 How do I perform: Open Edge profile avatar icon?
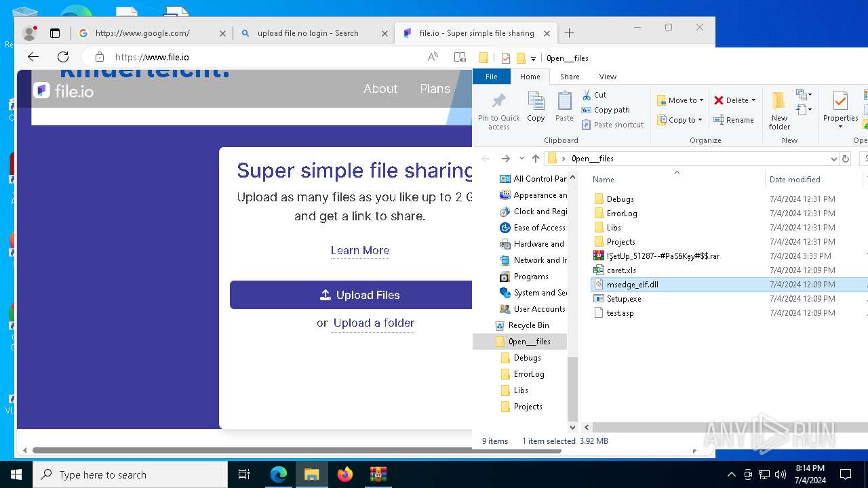pos(29,33)
